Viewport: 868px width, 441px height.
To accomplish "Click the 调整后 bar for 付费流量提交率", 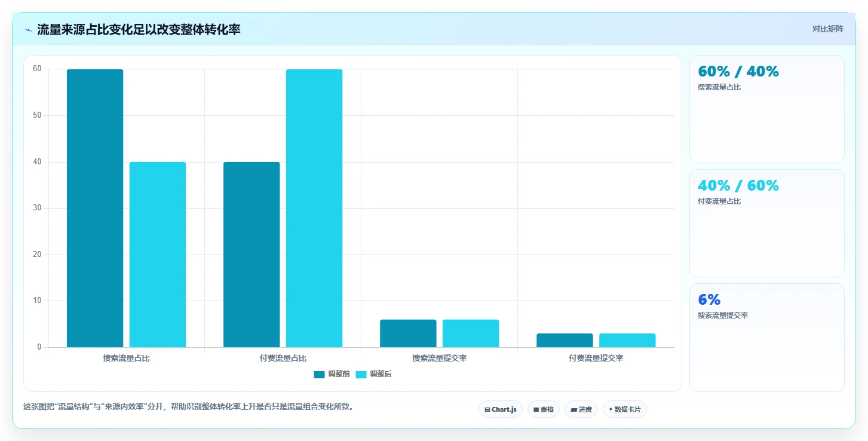I will 627,340.
